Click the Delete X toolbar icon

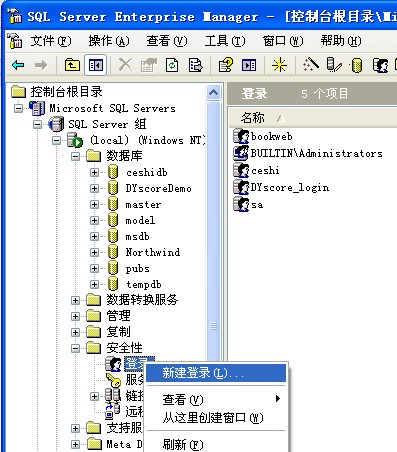click(x=125, y=65)
